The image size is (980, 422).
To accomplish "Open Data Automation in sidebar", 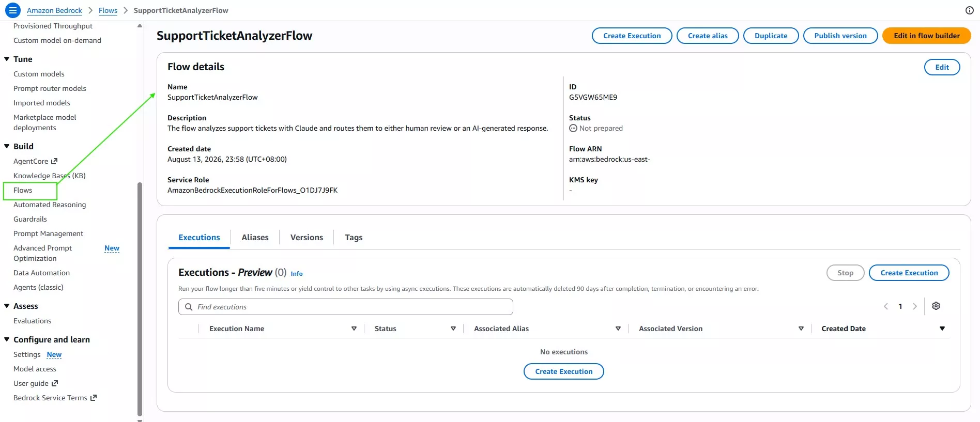I will (41, 273).
